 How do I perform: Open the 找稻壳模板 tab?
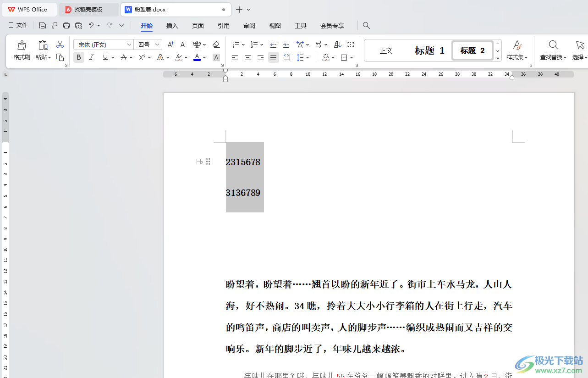tap(88, 9)
